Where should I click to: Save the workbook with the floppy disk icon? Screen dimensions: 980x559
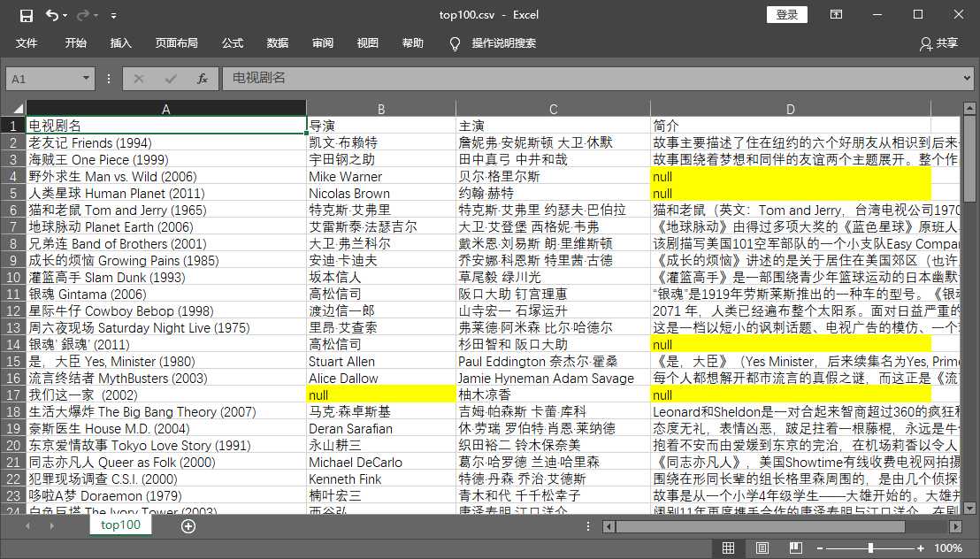coord(27,16)
